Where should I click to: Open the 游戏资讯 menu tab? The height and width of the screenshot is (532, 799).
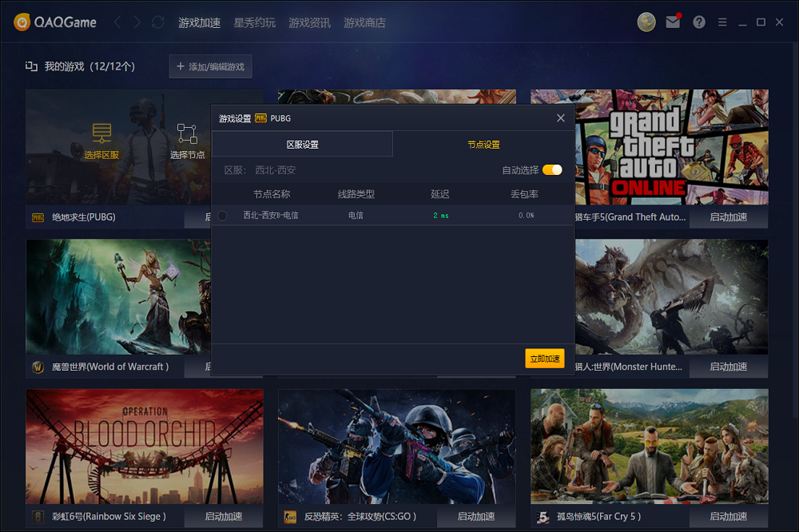point(309,22)
